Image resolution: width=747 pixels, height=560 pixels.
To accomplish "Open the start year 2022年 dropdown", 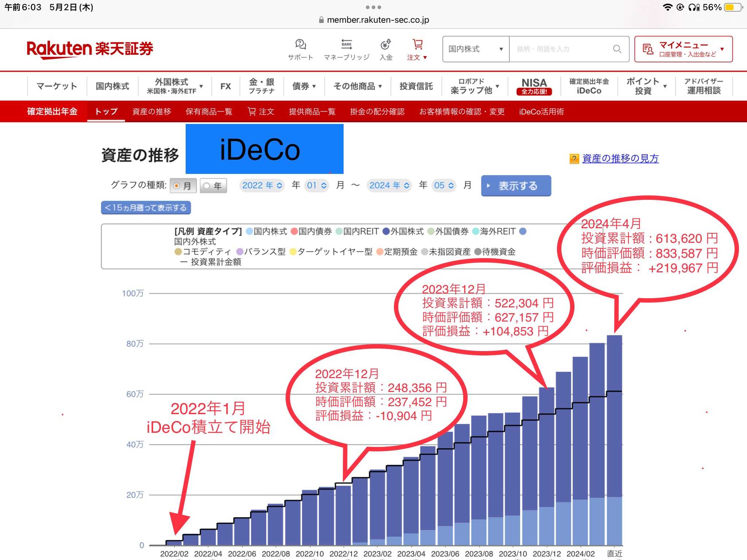I will click(262, 186).
